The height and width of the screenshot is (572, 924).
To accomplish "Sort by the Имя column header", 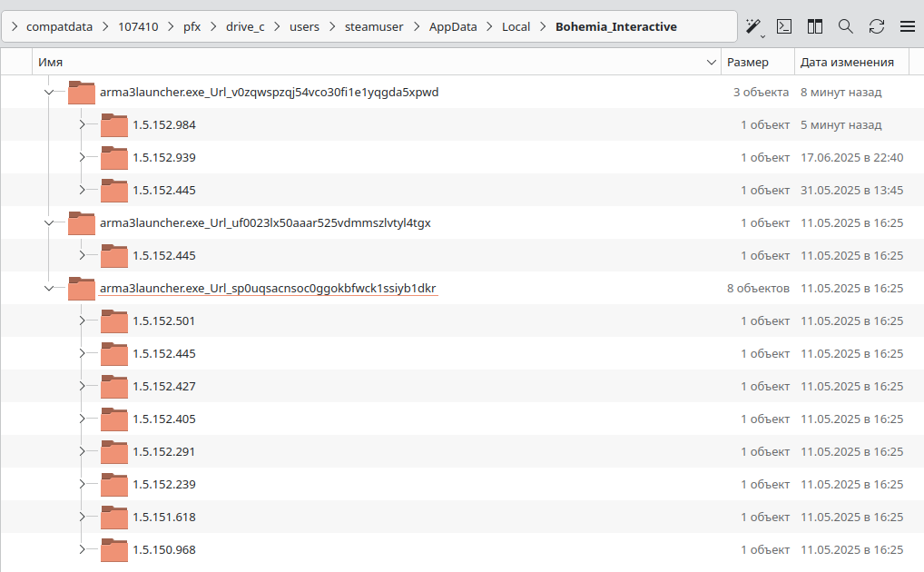I will tap(377, 62).
